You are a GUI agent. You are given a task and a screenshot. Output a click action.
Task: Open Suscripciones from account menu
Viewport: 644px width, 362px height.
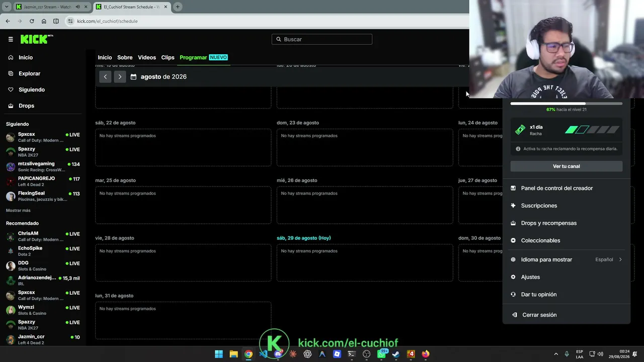click(x=567, y=206)
